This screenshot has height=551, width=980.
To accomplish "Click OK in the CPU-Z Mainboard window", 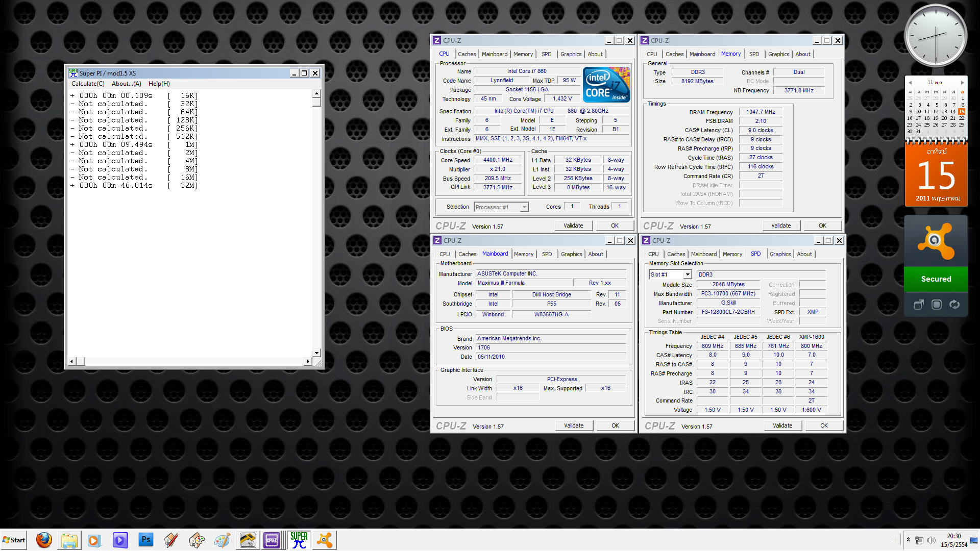I will click(615, 425).
